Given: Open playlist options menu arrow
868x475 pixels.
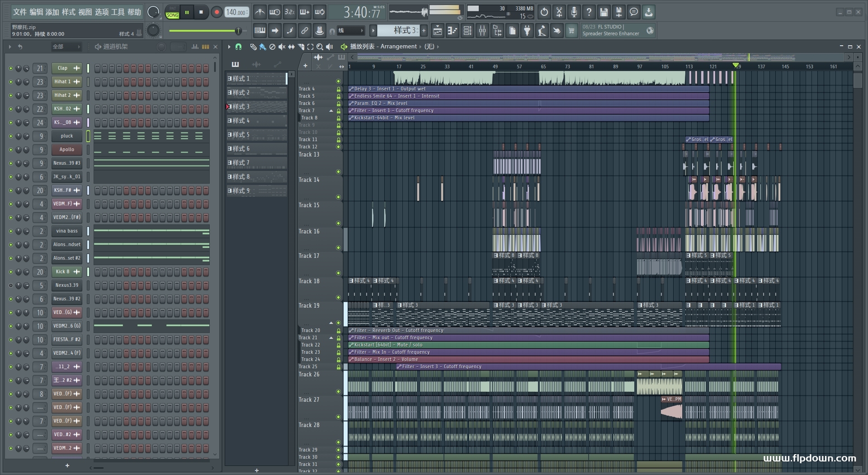Looking at the screenshot, I should pyautogui.click(x=229, y=47).
